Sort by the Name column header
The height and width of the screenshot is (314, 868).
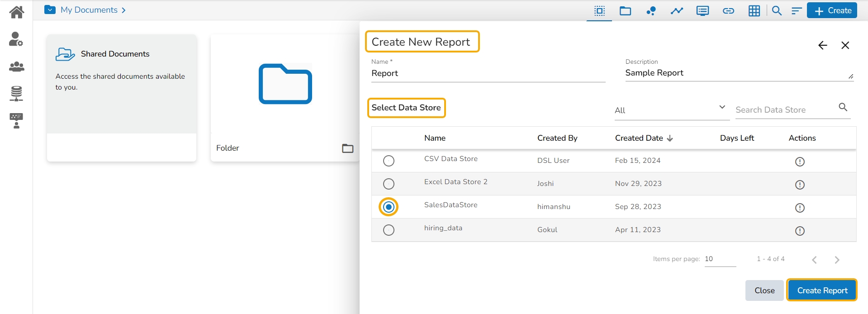(x=435, y=138)
